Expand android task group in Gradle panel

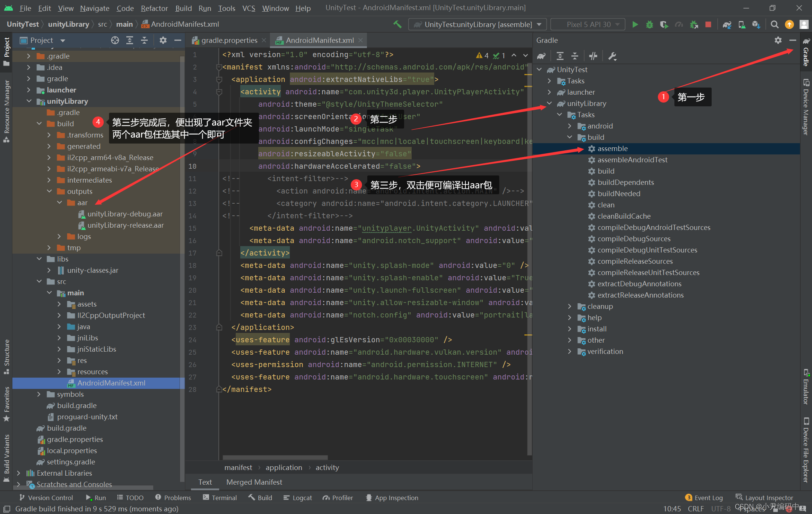(x=570, y=126)
